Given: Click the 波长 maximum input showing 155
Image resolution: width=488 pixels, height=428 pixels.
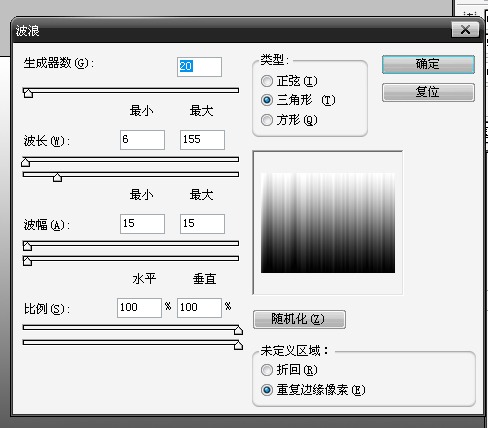Looking at the screenshot, I should (x=202, y=140).
